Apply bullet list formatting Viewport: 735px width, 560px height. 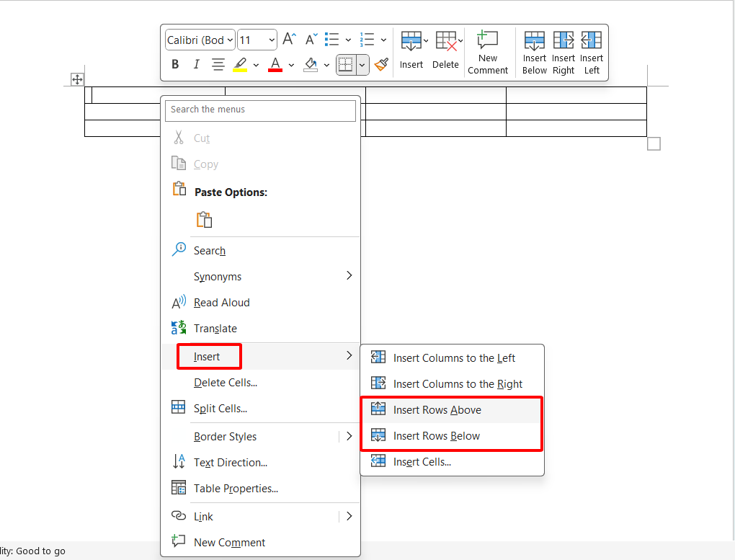coord(332,40)
